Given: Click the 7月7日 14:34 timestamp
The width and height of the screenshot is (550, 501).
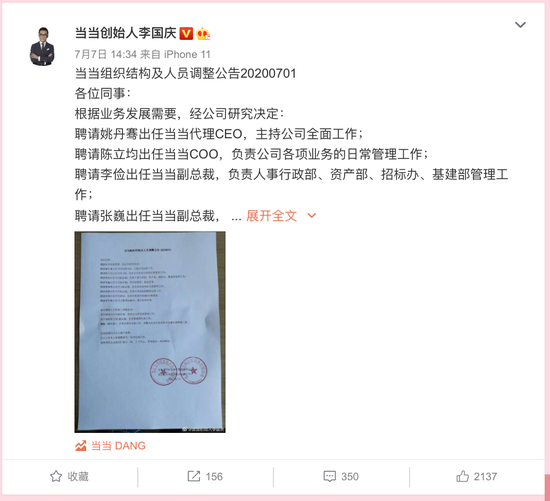Looking at the screenshot, I should 105,54.
